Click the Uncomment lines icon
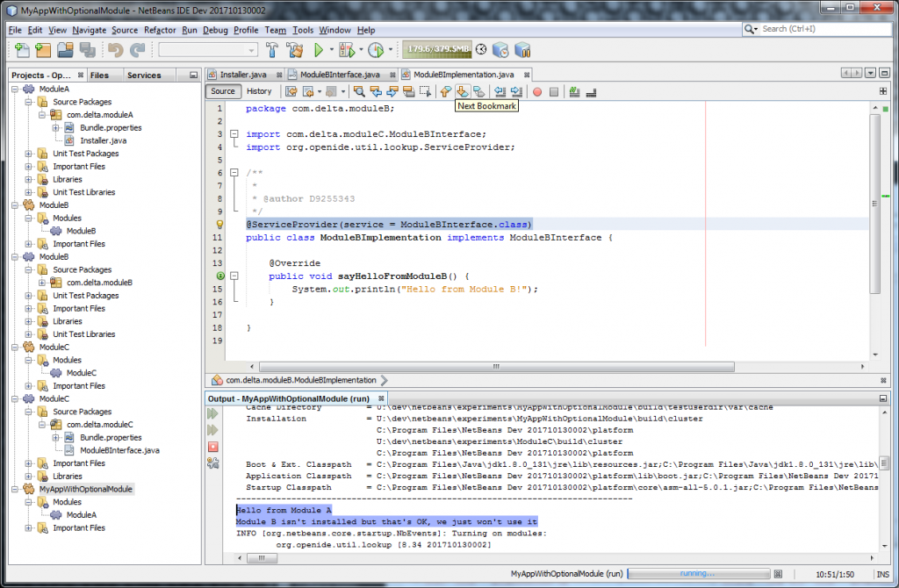899x588 pixels. [591, 91]
